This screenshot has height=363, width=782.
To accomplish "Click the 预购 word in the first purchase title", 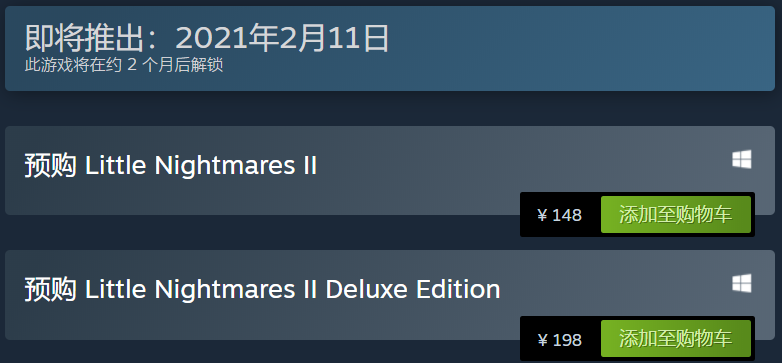I will [50, 166].
